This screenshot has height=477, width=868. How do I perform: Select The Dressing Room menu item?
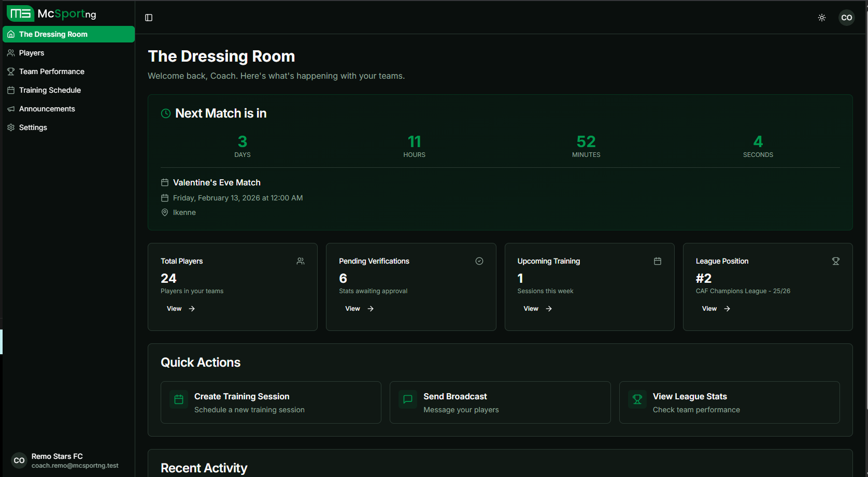53,34
